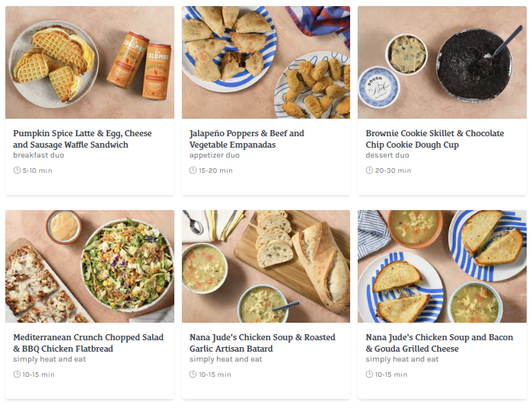
Task: Click clock icon on Bacon & Gouda card
Action: point(369,375)
